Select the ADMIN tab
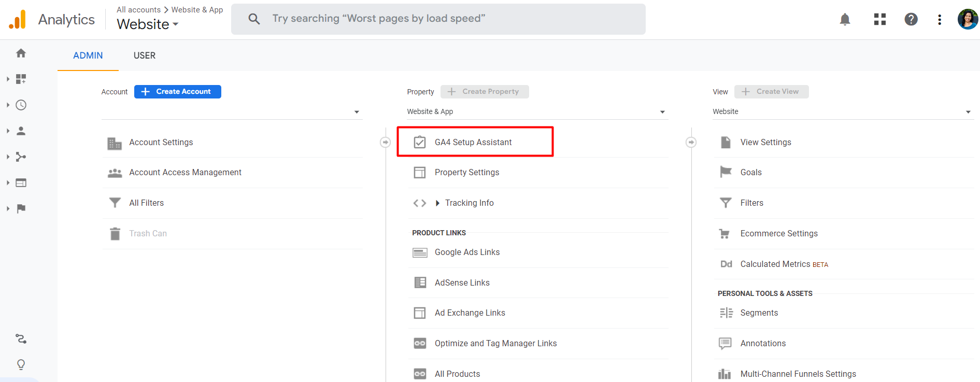 (88, 55)
